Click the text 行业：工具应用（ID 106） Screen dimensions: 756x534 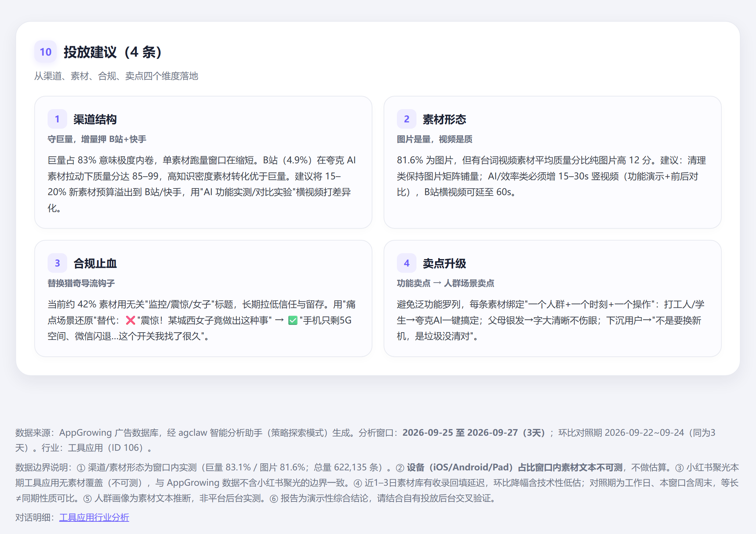pos(93,448)
